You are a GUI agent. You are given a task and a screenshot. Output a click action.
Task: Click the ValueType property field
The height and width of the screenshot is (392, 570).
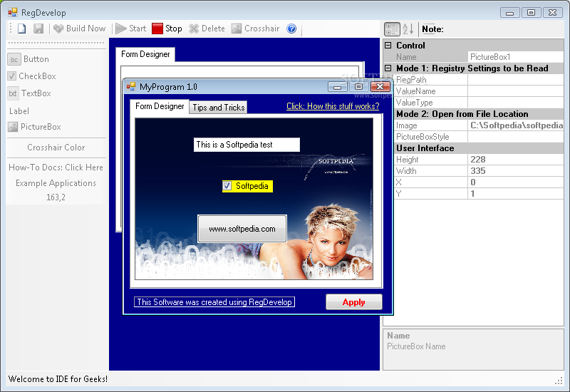coord(515,103)
